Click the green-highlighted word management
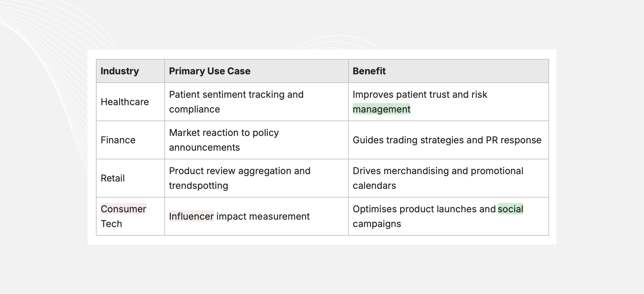The width and height of the screenshot is (644, 294). coord(381,109)
